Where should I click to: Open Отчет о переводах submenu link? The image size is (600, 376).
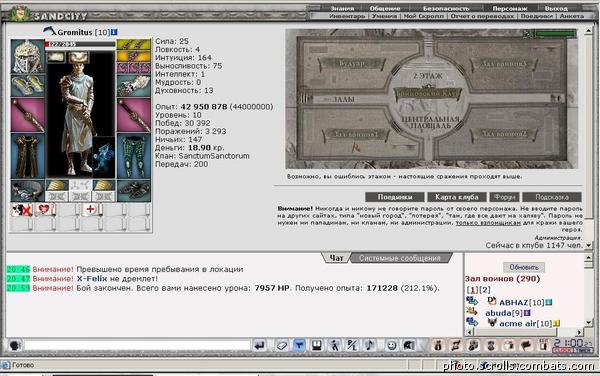point(482,16)
